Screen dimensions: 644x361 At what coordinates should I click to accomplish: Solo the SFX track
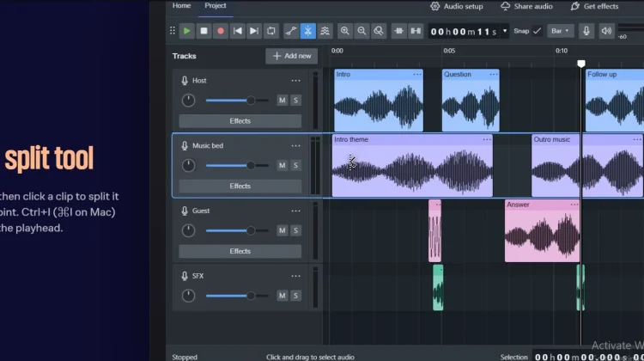click(x=295, y=296)
